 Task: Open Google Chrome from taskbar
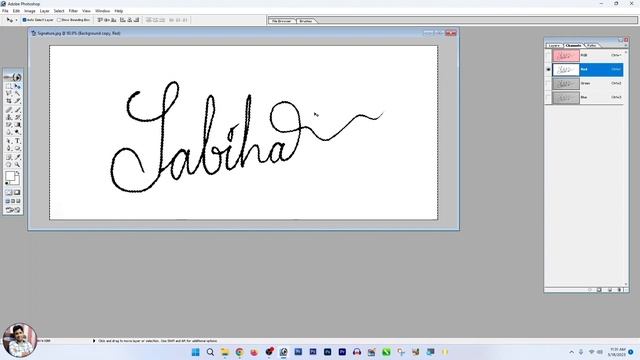[x=240, y=352]
